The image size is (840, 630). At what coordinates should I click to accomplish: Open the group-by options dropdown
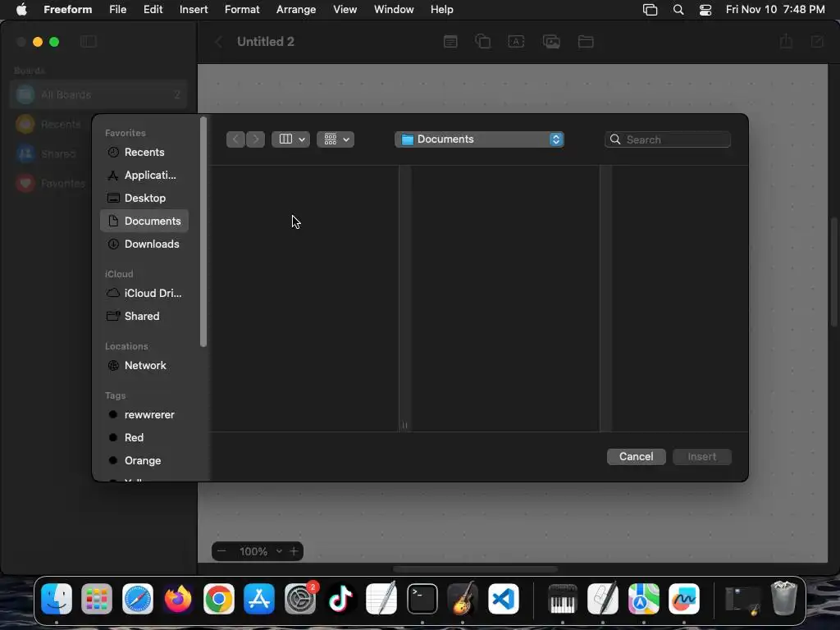[336, 139]
